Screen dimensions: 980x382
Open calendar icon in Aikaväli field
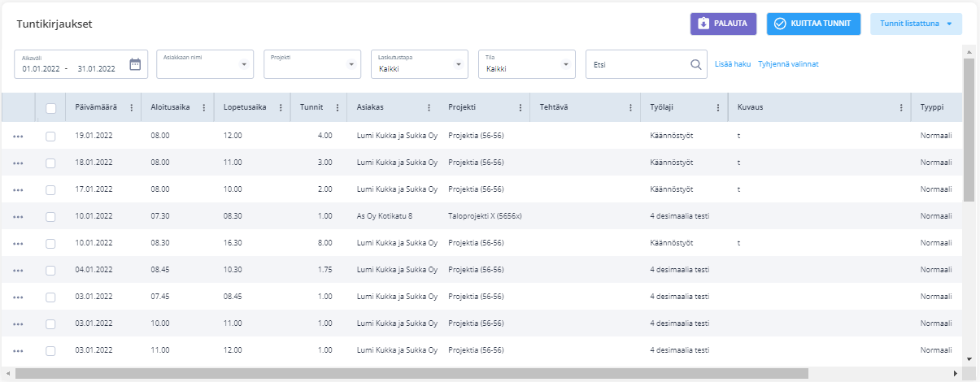point(136,64)
